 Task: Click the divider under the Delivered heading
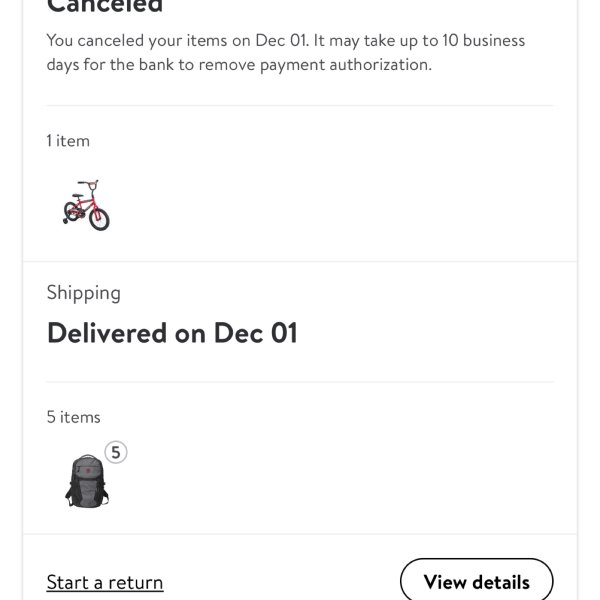click(300, 382)
